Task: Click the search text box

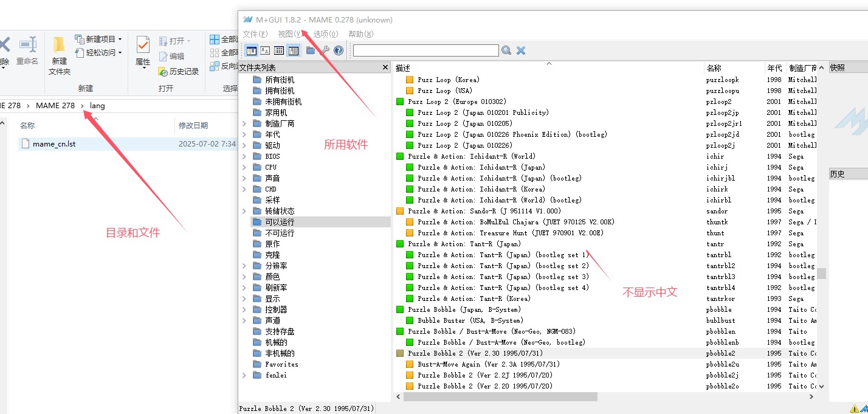Action: pyautogui.click(x=426, y=50)
